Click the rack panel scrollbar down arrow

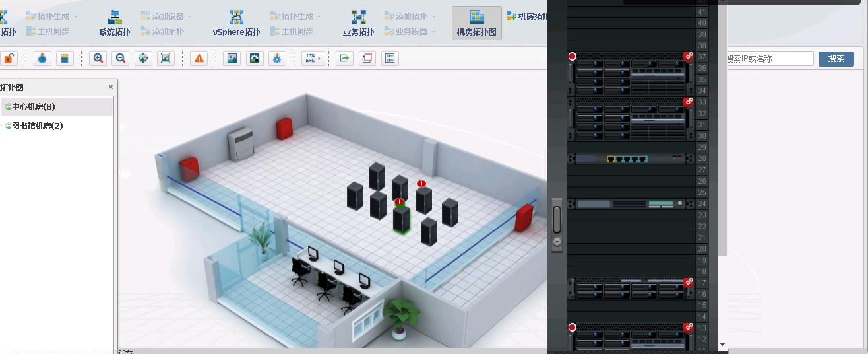(x=723, y=345)
